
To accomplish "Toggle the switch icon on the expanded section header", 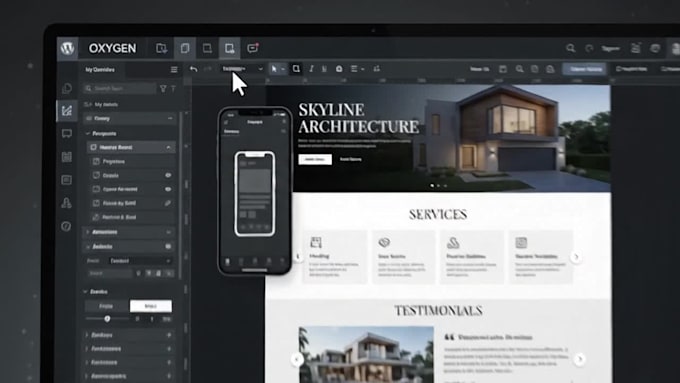I will pyautogui.click(x=168, y=246).
